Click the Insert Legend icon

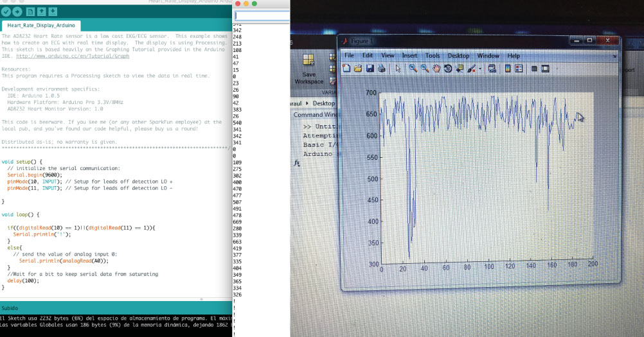[x=519, y=69]
